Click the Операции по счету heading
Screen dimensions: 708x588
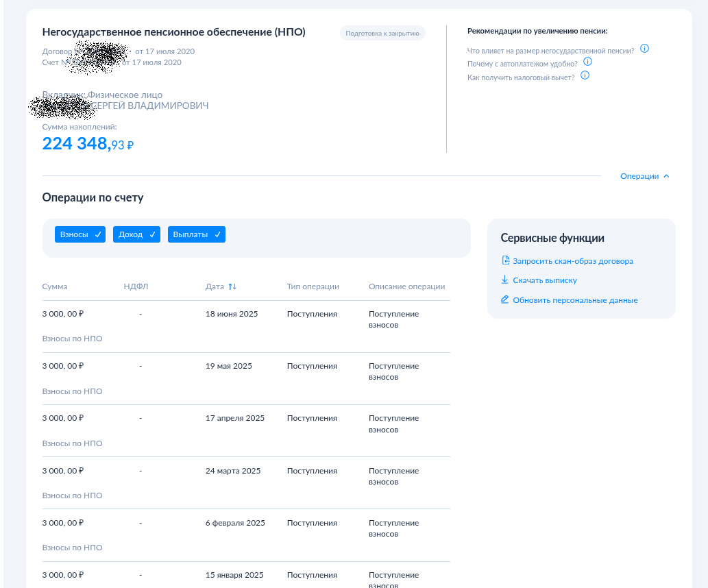93,197
